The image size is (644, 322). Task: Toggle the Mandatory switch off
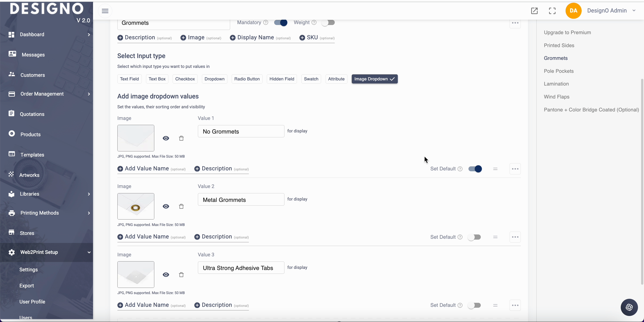click(280, 23)
